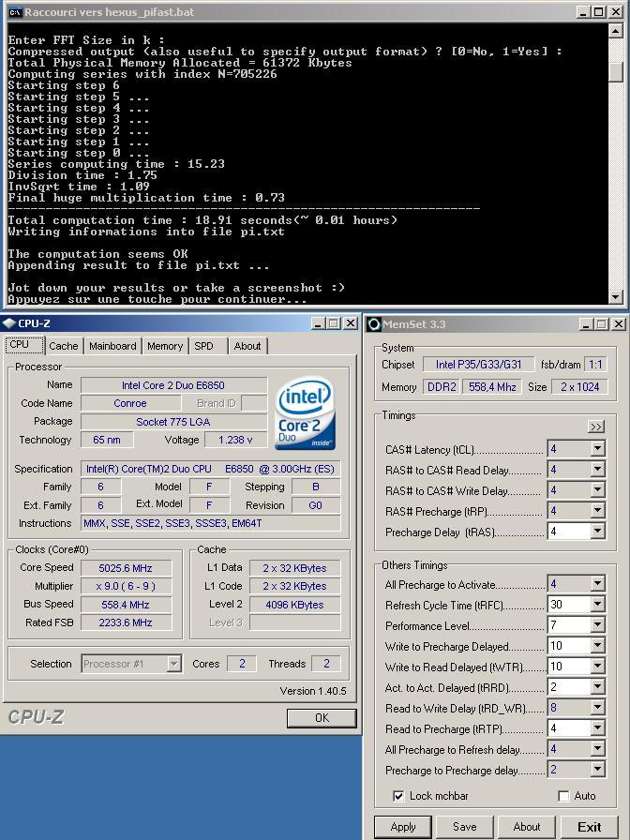Image resolution: width=630 pixels, height=840 pixels.
Task: Click the Apply button in MemSet
Action: pos(403,827)
